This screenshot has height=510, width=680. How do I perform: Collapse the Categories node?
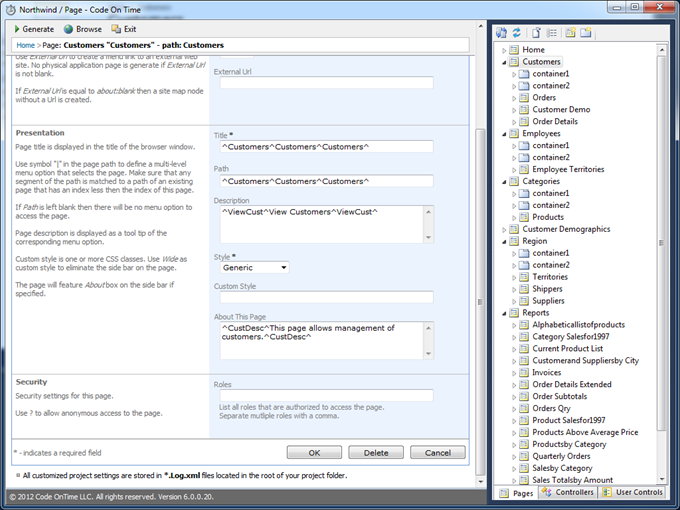[504, 182]
